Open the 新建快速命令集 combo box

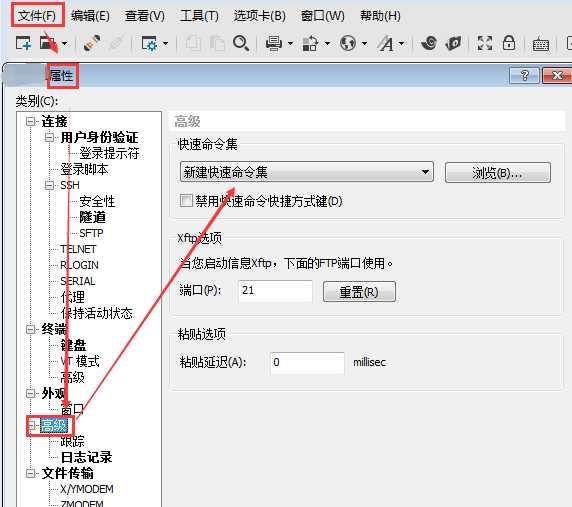click(307, 172)
